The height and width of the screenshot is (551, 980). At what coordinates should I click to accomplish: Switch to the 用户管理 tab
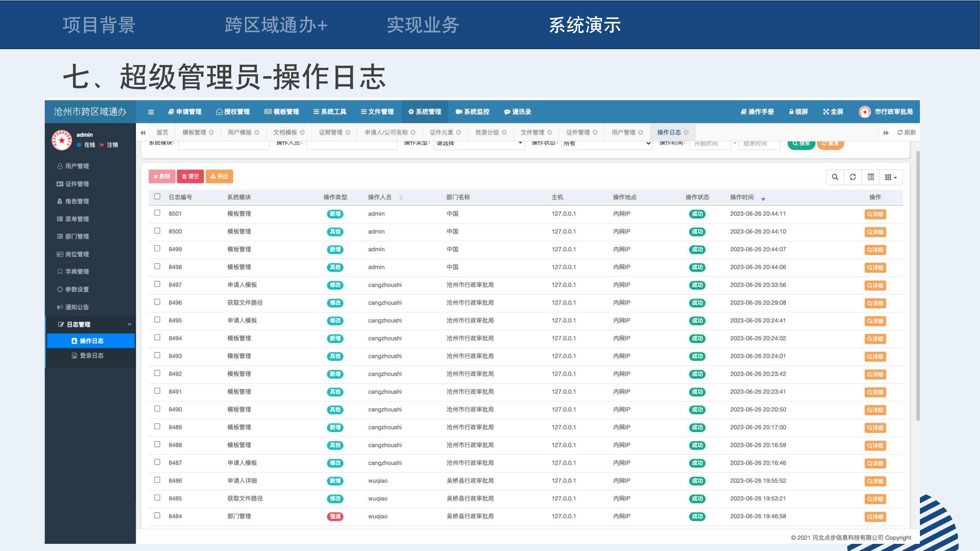[x=623, y=132]
